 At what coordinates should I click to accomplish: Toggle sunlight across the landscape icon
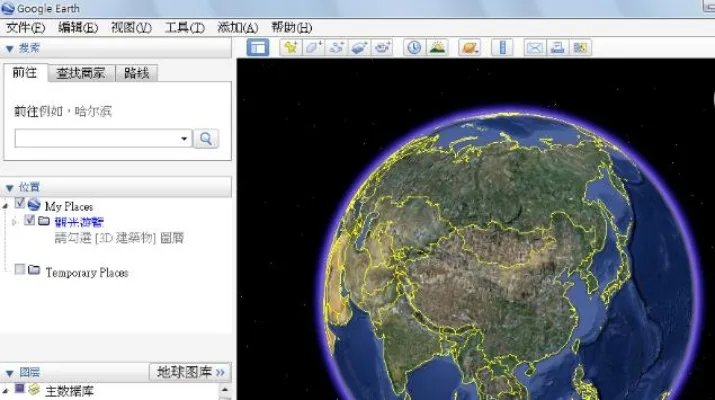pos(437,47)
